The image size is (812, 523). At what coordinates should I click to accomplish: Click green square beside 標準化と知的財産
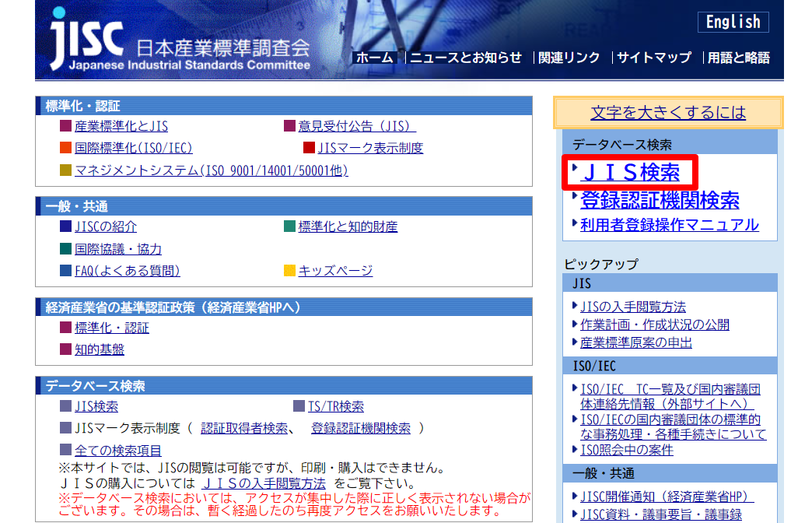coord(289,226)
